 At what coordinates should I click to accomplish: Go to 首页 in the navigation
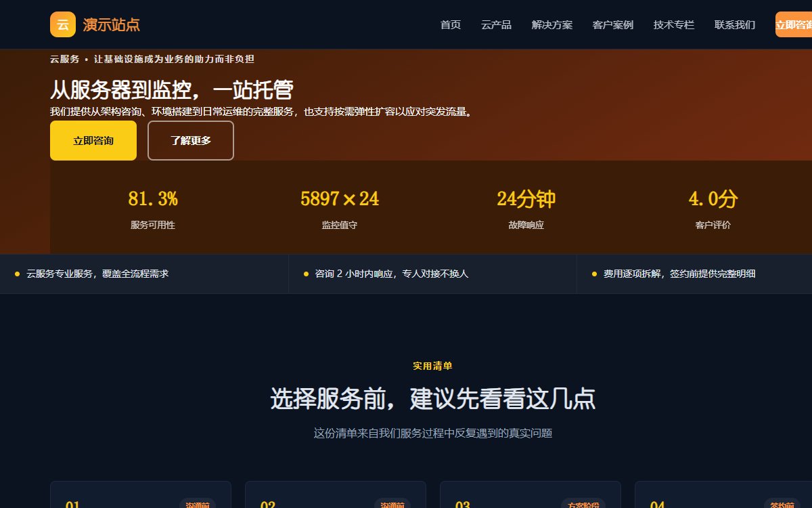tap(451, 25)
